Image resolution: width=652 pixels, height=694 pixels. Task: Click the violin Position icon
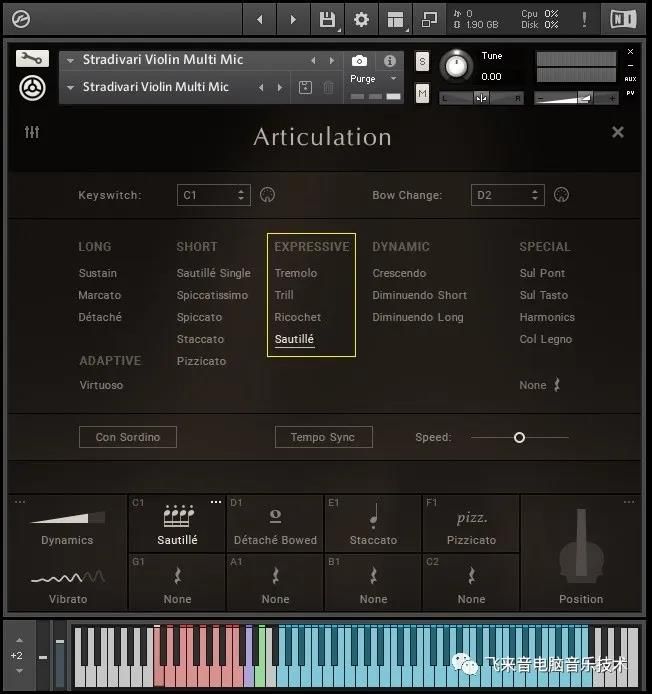(x=581, y=548)
